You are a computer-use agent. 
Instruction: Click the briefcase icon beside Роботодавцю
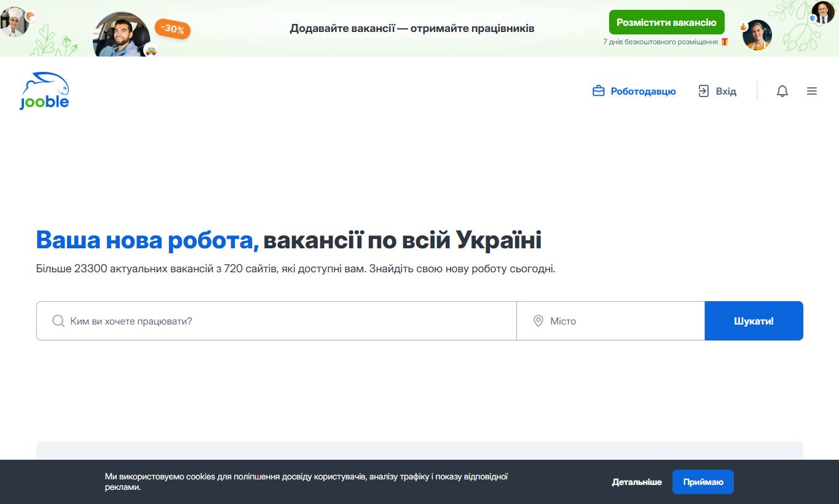[598, 92]
